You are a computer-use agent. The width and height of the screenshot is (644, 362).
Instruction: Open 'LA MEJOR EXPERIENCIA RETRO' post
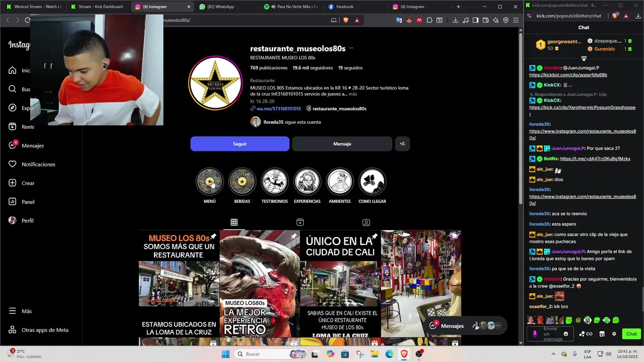tap(260, 284)
